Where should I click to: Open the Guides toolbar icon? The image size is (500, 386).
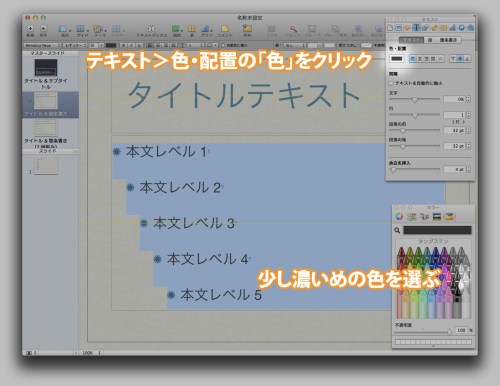pyautogui.click(x=80, y=29)
